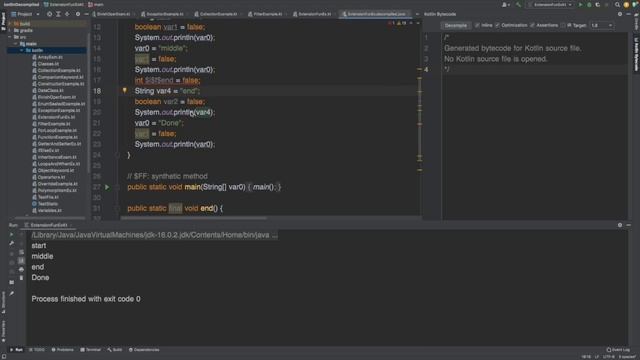Viewport: 640px width, 360px height.
Task: Click the Debug bug icon in top toolbar
Action: pyautogui.click(x=589, y=4)
